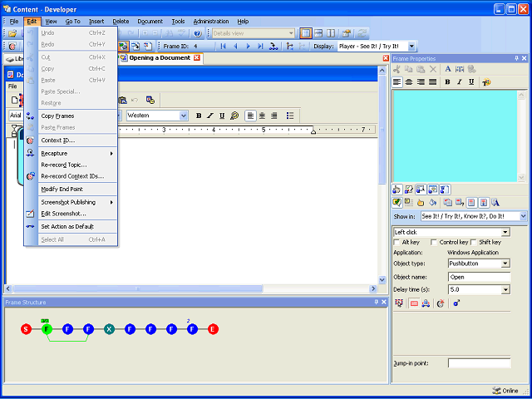Screen dimensions: 532x399
Task: Toggle the first highlighted layout icon in top toolbar
Action: tap(306, 33)
